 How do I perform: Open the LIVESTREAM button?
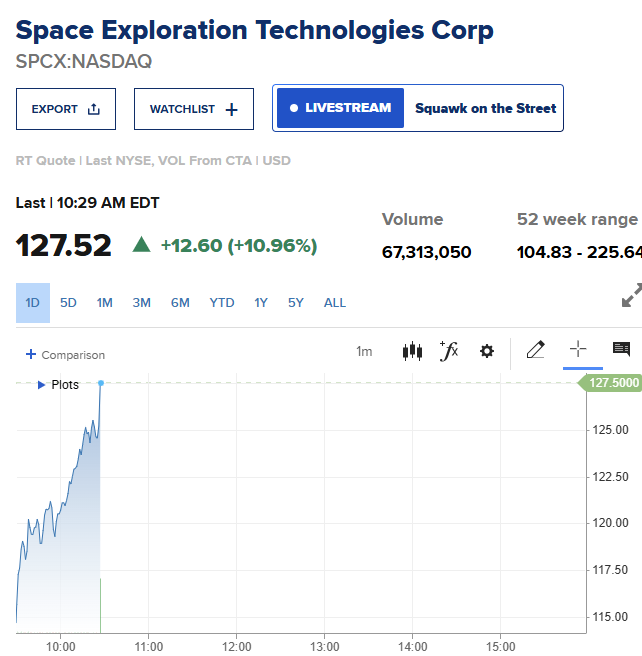click(340, 108)
